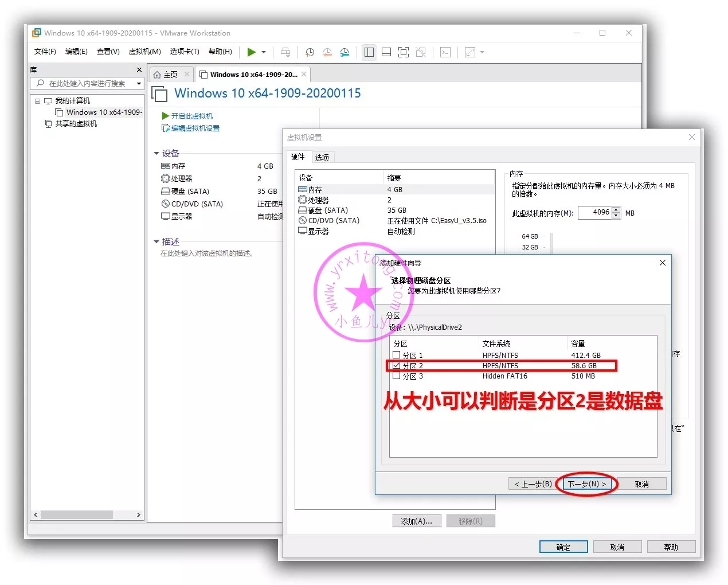This screenshot has height=585, width=728.
Task: Click the revert to snapshot icon
Action: point(327,52)
